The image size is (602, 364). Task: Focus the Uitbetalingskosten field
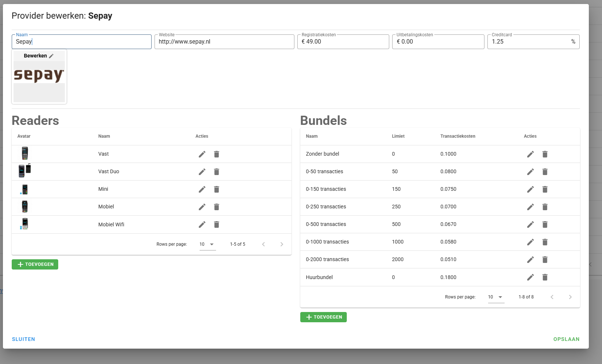tap(438, 42)
